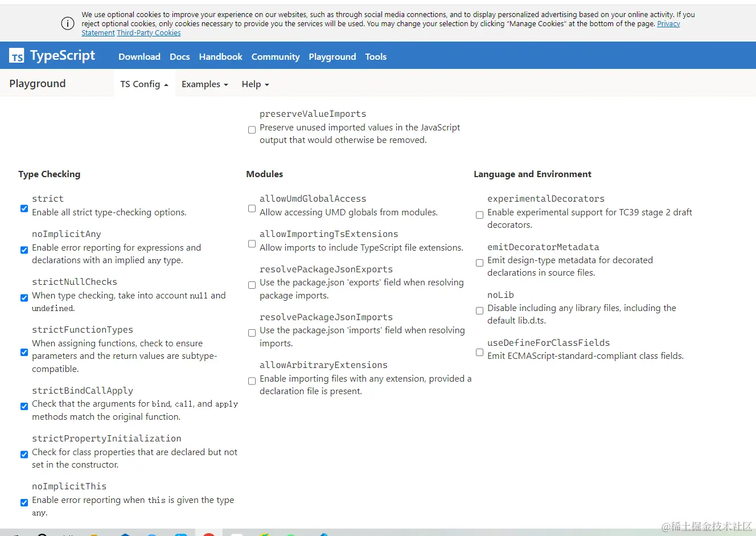The height and width of the screenshot is (536, 756).
Task: Expand the Help dropdown
Action: click(256, 84)
